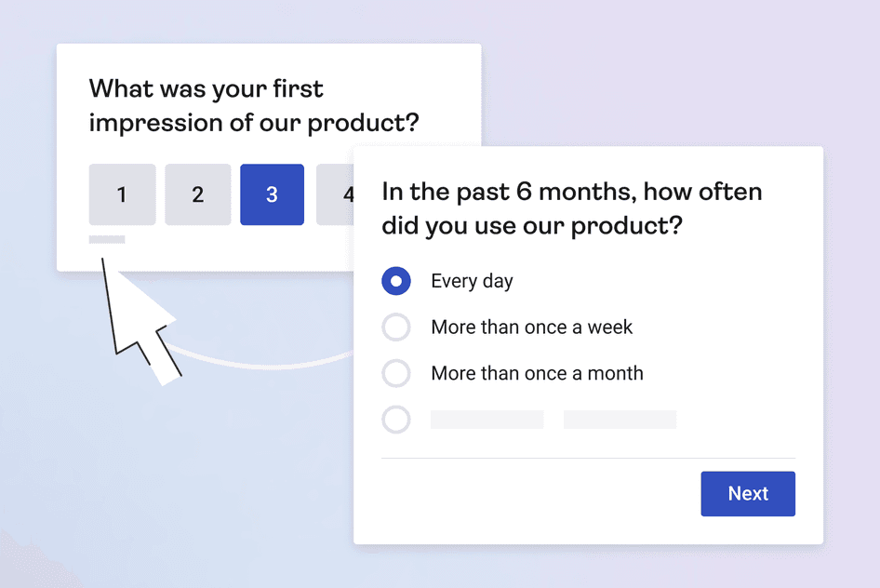
Task: Click the second gray placeholder bar
Action: click(620, 420)
